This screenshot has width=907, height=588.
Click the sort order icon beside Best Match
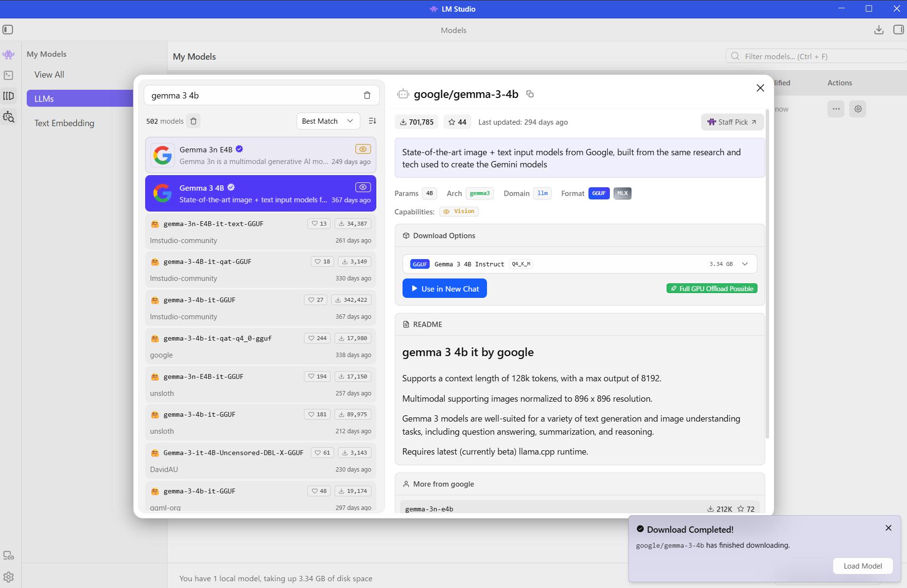372,121
